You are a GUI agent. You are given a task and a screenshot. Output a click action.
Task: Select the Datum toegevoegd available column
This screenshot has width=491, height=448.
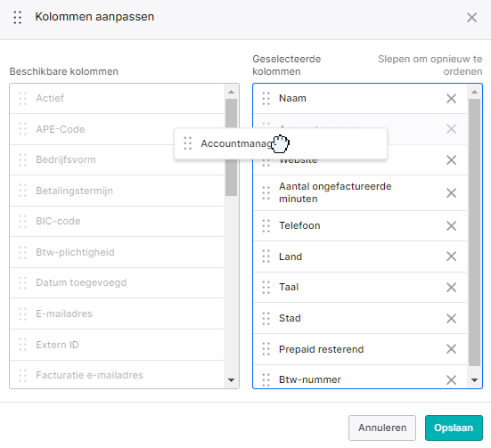(117, 282)
